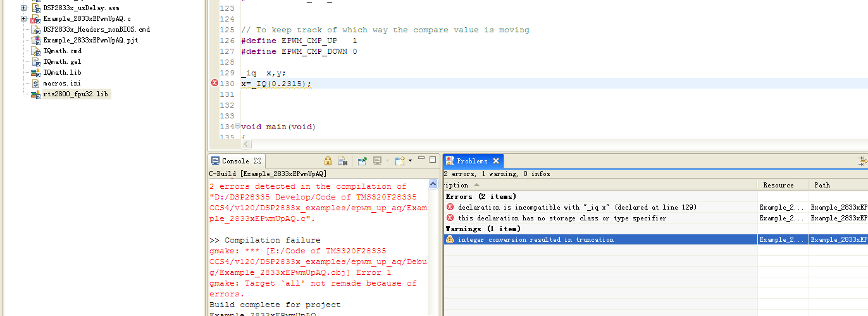The image size is (868, 316).
Task: Click the '2 errors, 1 warning, 0 infos' summary
Action: 497,174
